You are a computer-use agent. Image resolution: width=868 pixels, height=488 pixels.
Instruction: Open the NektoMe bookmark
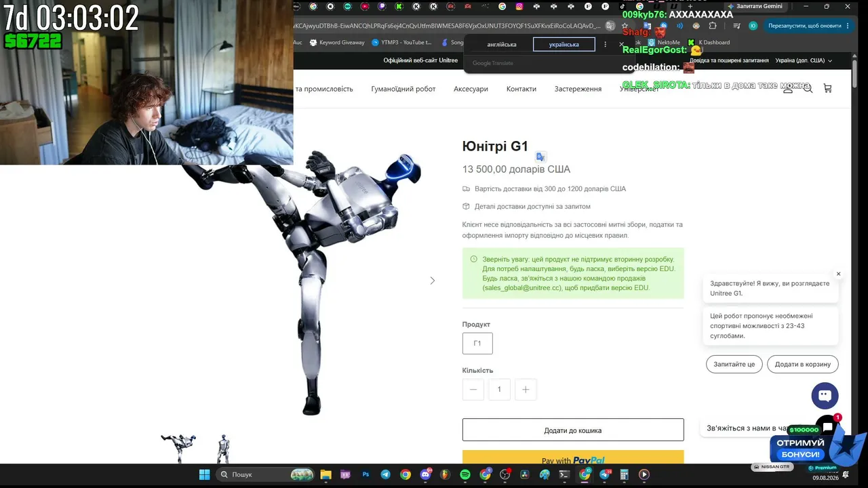tap(664, 42)
